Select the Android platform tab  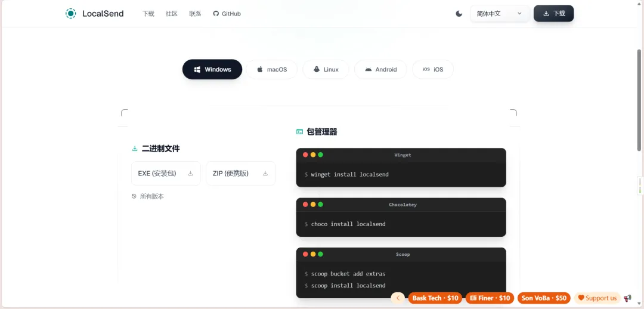tap(380, 69)
